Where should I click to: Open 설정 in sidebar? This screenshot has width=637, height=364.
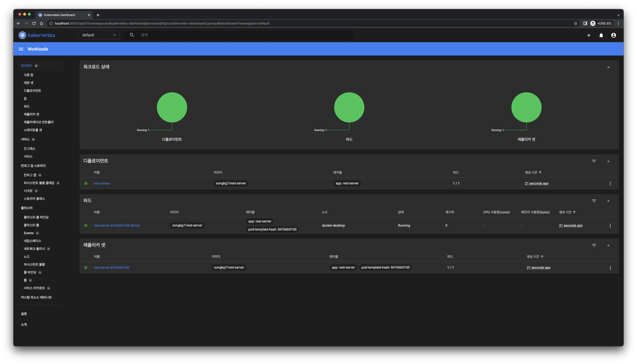(x=24, y=314)
